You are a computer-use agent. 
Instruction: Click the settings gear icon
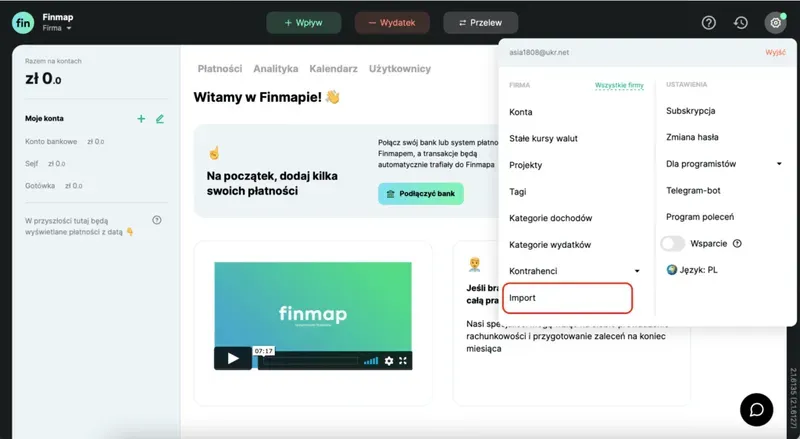pyautogui.click(x=775, y=23)
